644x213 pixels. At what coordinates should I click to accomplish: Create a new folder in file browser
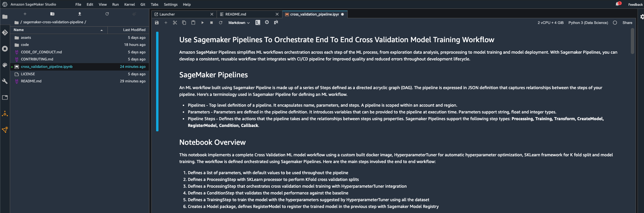[x=52, y=14]
